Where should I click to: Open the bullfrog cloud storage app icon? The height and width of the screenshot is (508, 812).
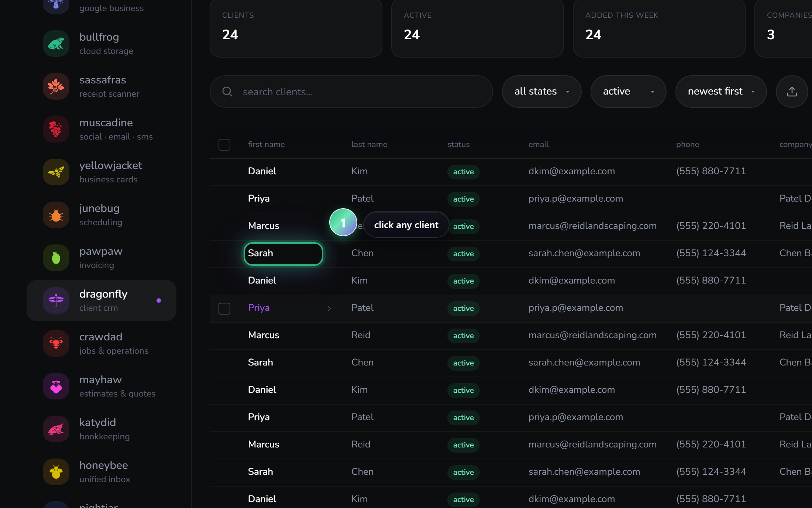tap(56, 44)
